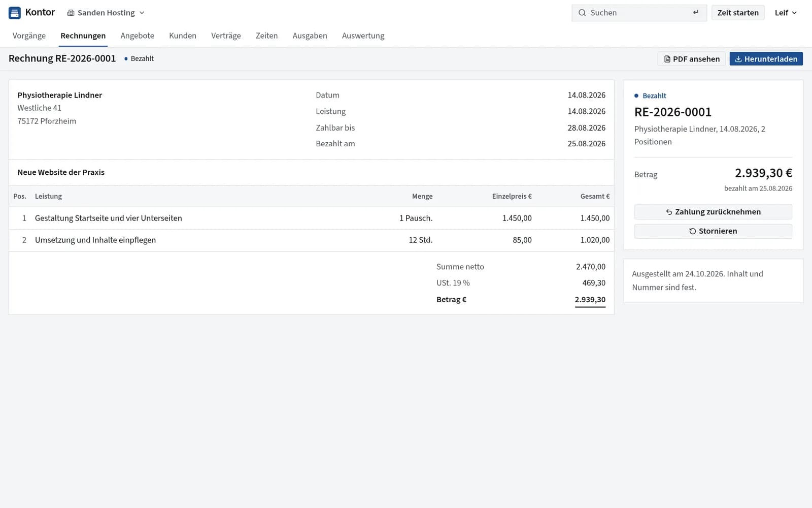This screenshot has width=812, height=508.
Task: Open the Leif user menu
Action: point(786,13)
